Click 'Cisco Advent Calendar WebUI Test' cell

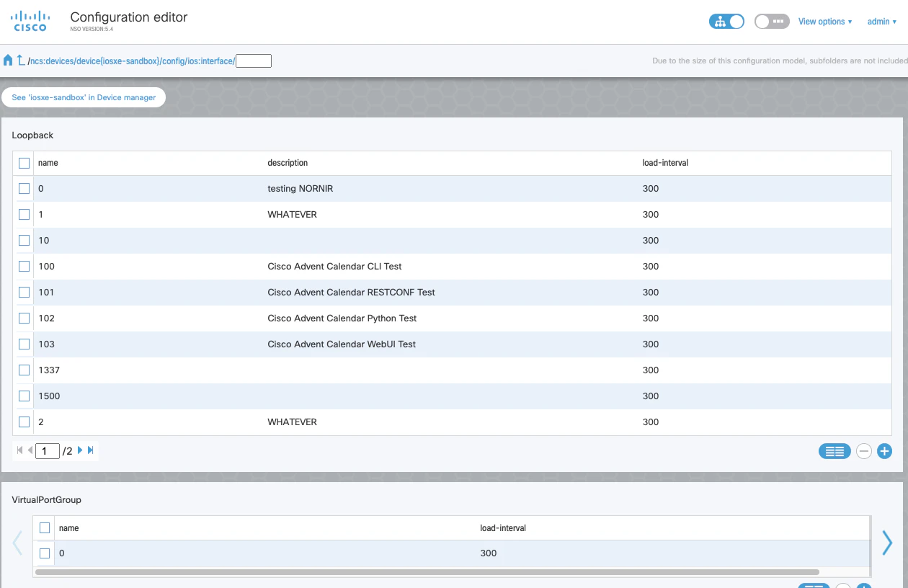342,344
